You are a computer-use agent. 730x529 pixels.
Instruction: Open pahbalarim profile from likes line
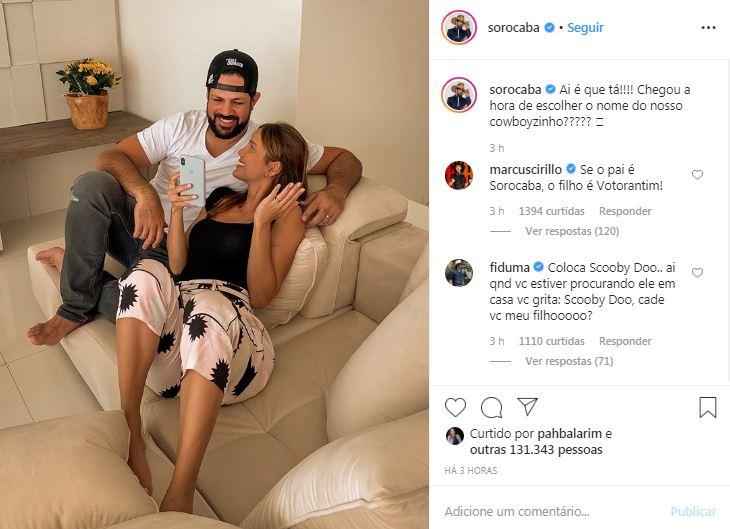[x=570, y=434]
